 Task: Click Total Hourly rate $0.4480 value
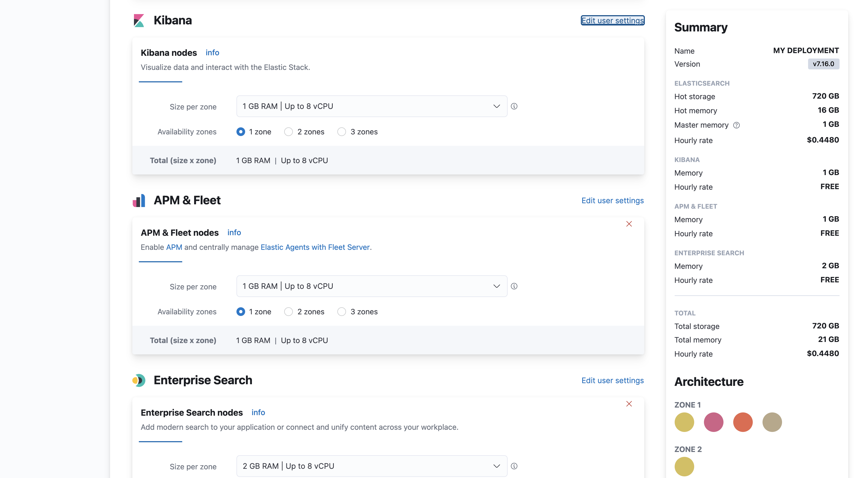[x=822, y=353]
